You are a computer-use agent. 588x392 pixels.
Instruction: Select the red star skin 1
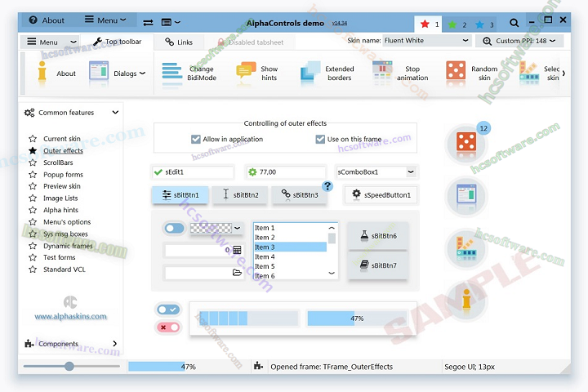click(x=425, y=24)
